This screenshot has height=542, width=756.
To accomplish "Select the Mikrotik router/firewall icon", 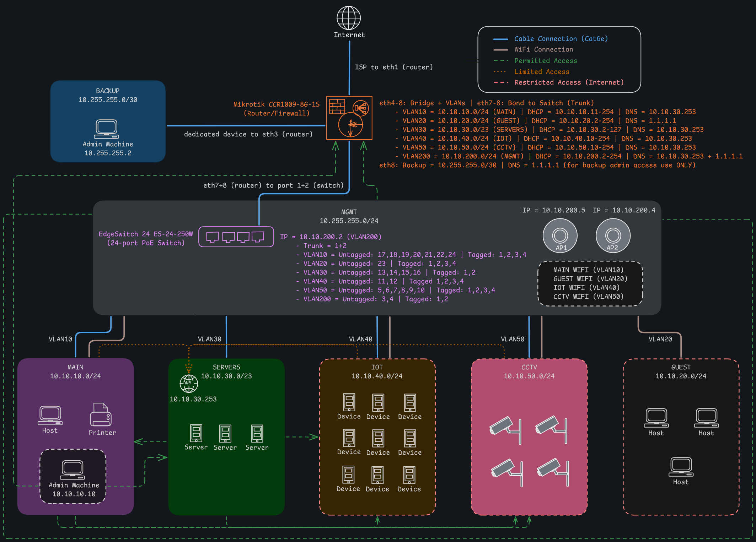I will click(349, 118).
